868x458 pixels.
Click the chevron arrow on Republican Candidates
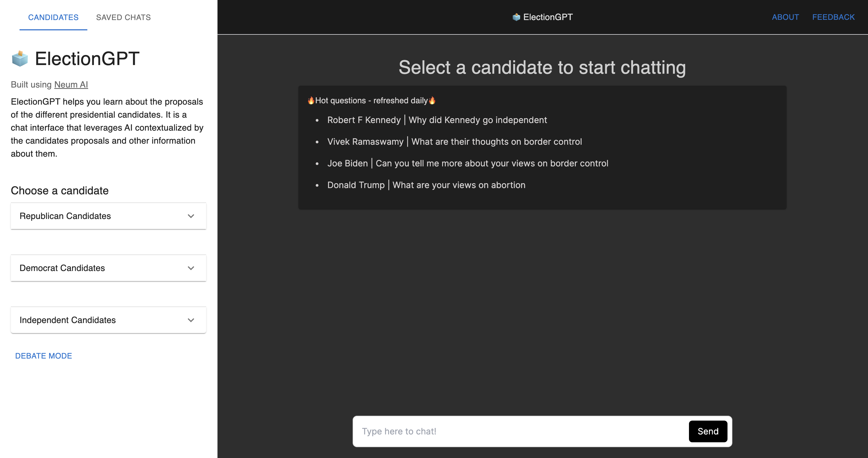click(x=191, y=216)
